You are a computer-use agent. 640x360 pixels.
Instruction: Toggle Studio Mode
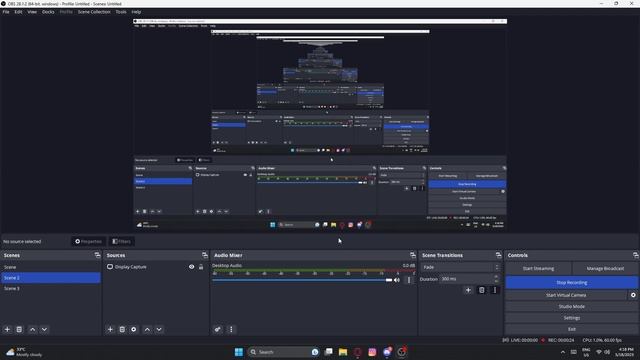click(571, 307)
